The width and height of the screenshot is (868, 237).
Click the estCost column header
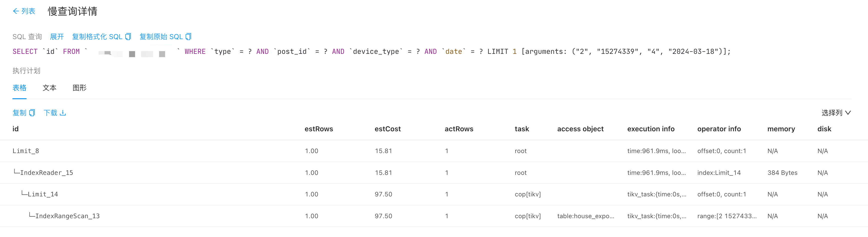387,129
